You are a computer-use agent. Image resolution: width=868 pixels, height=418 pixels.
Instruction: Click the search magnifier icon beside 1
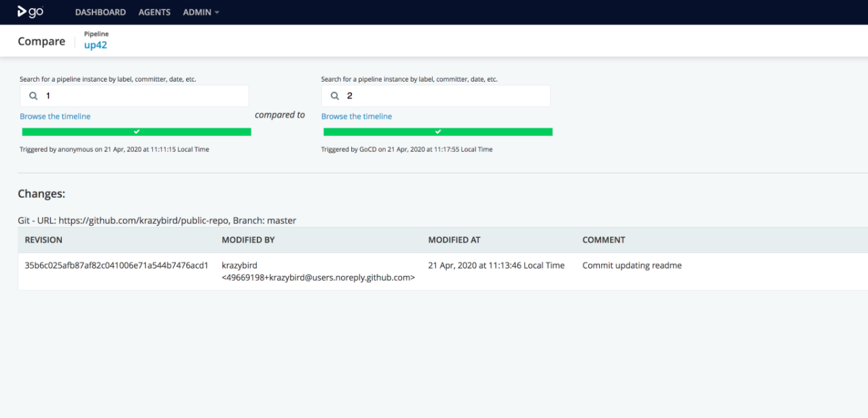point(33,96)
